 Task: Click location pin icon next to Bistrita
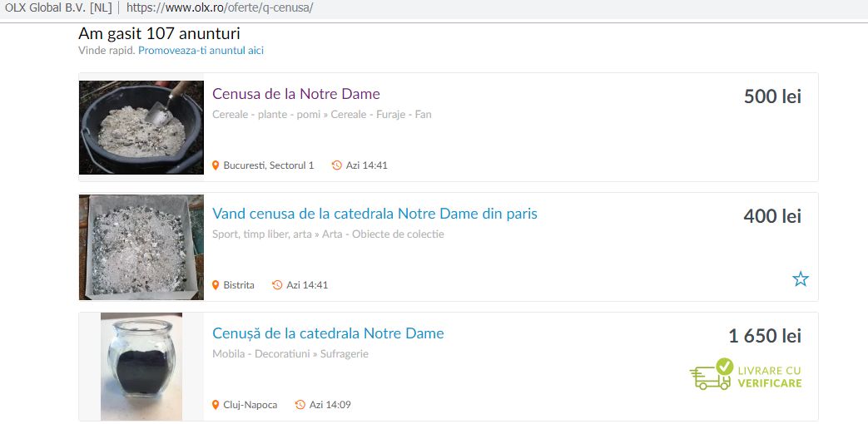point(216,285)
